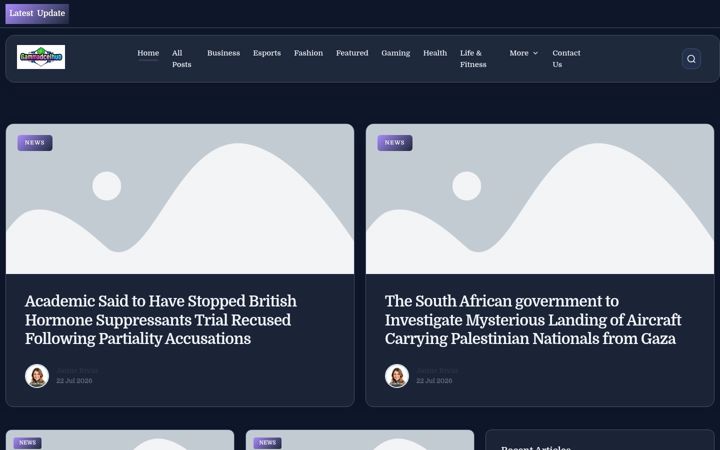Image resolution: width=720 pixels, height=450 pixels.
Task: Open the Featured category
Action: pyautogui.click(x=352, y=53)
